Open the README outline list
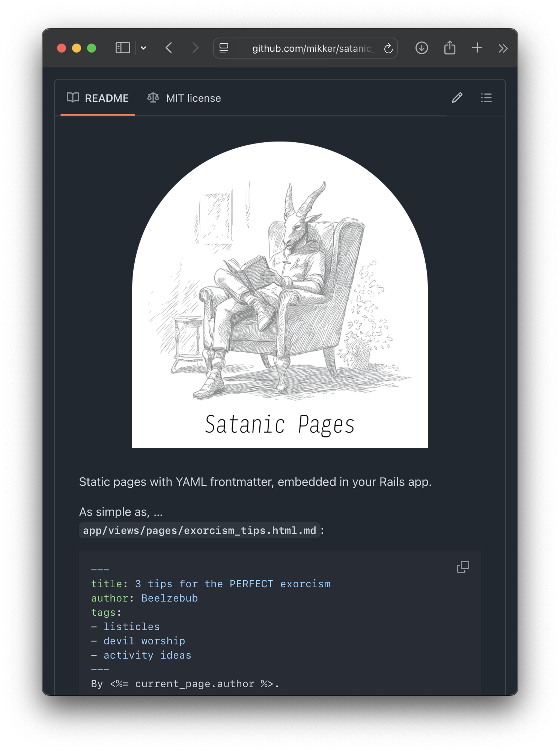Screen dimensions: 560x751 (486, 98)
